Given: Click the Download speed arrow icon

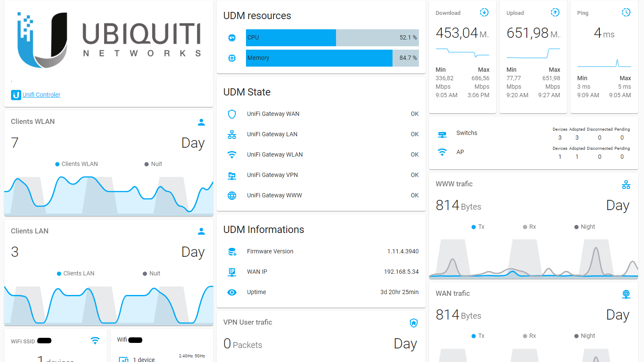Looking at the screenshot, I should coord(484,13).
